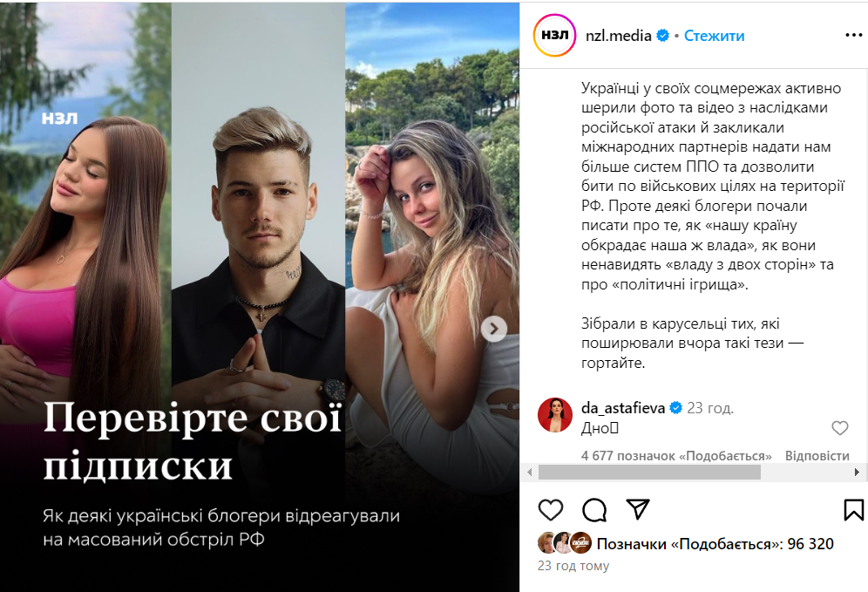
Task: Click the nzl.media username link
Action: 619,36
